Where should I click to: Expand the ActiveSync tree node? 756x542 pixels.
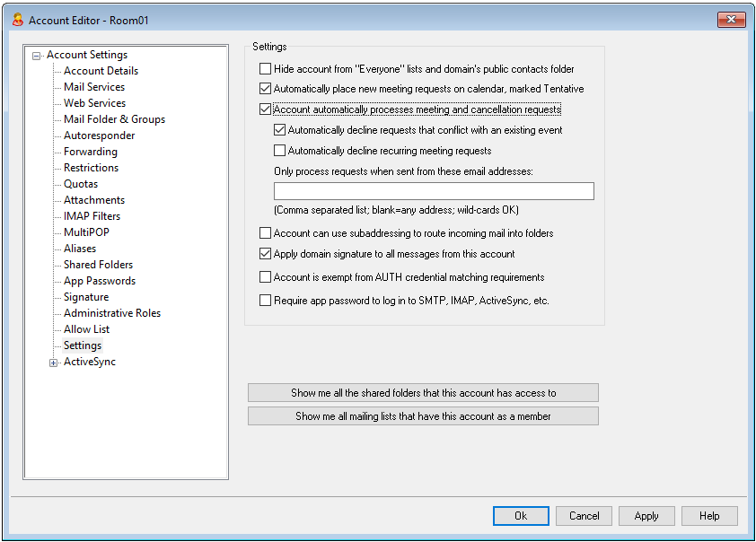(54, 363)
